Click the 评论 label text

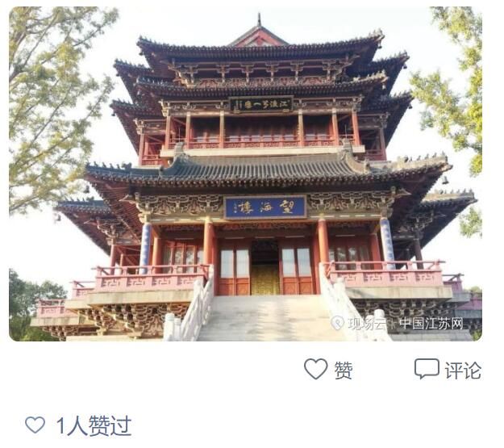(x=463, y=371)
